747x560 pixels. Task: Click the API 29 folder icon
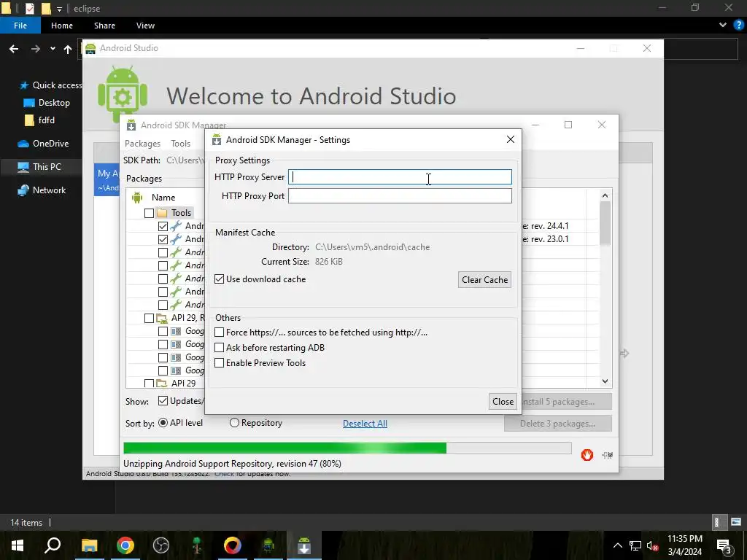coord(162,384)
